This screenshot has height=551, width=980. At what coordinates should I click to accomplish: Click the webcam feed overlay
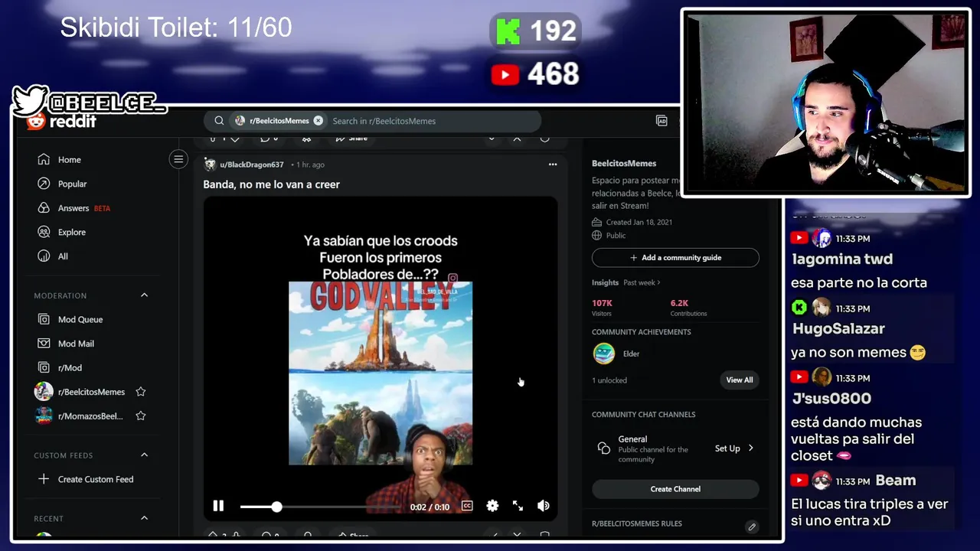[825, 103]
